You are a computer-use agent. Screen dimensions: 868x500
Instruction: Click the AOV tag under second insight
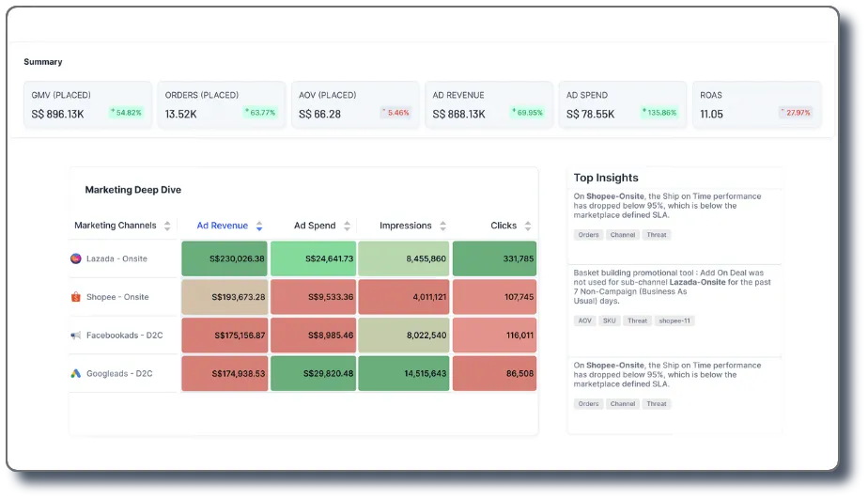pyautogui.click(x=585, y=320)
